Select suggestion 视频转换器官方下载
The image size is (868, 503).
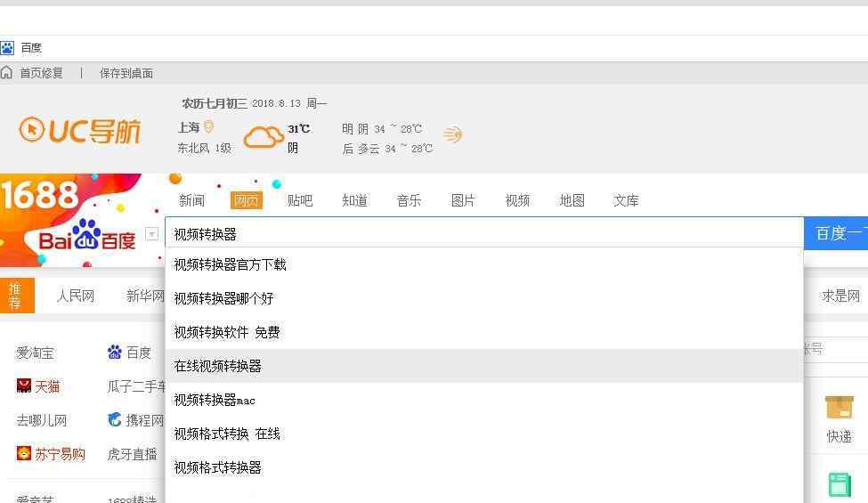(x=484, y=264)
